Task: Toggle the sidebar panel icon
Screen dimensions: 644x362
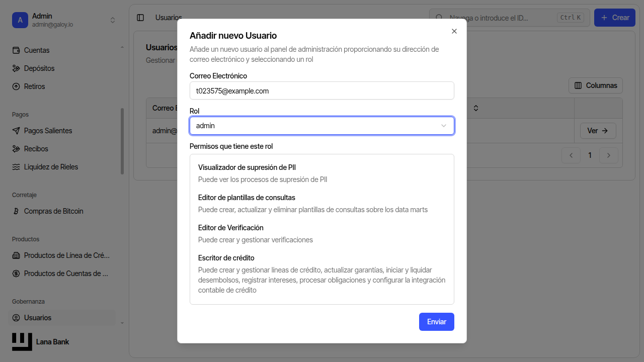Action: click(x=140, y=18)
